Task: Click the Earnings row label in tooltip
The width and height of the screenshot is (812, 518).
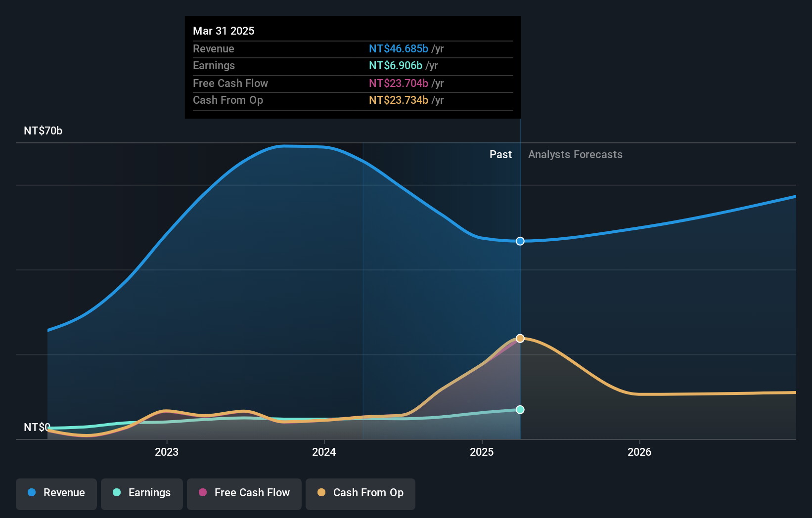Action: 214,65
